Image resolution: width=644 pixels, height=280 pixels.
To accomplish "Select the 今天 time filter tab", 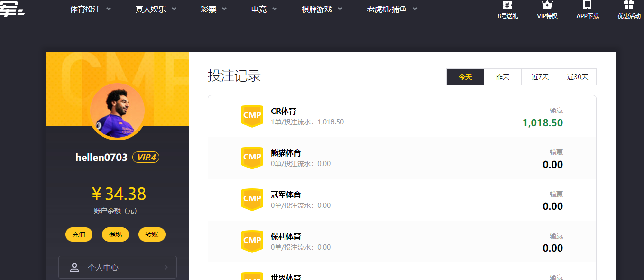I will [x=465, y=77].
